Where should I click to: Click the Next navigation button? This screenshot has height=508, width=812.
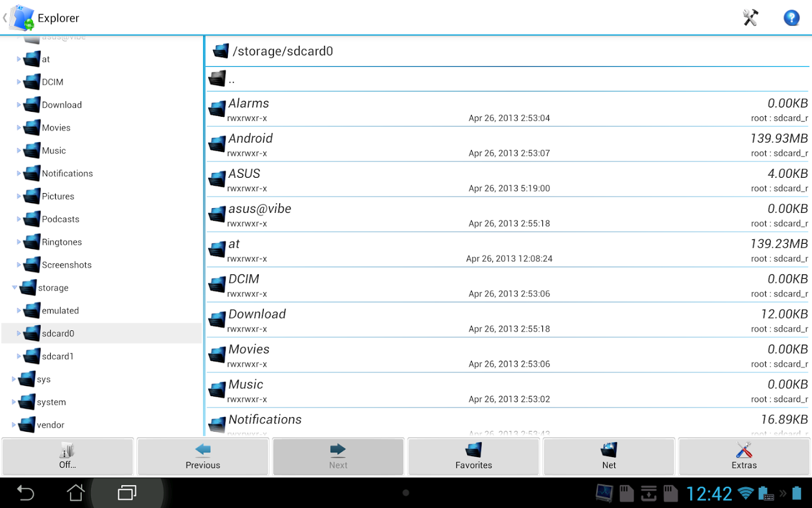[338, 457]
